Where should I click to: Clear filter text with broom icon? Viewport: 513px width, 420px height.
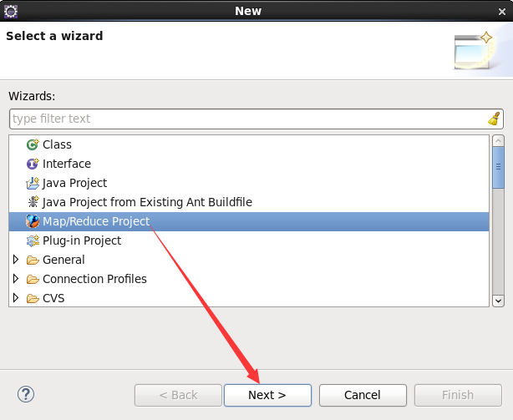click(x=494, y=119)
